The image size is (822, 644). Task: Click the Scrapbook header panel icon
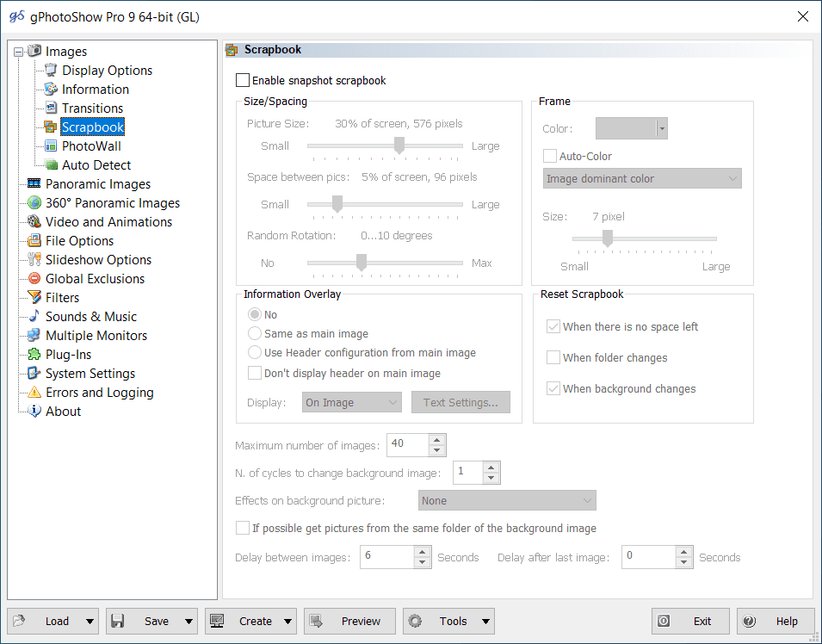click(x=232, y=50)
